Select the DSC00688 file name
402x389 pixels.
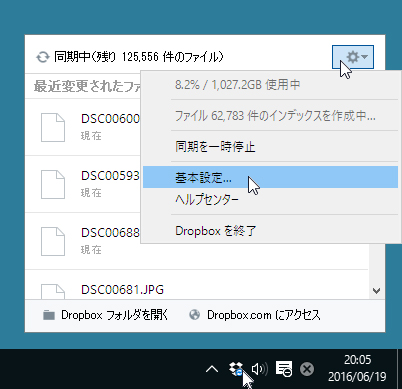coord(110,232)
